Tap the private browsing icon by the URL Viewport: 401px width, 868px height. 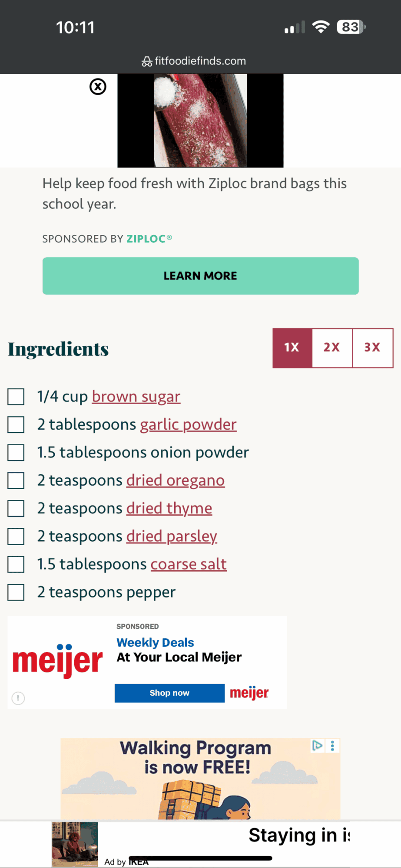coord(147,62)
